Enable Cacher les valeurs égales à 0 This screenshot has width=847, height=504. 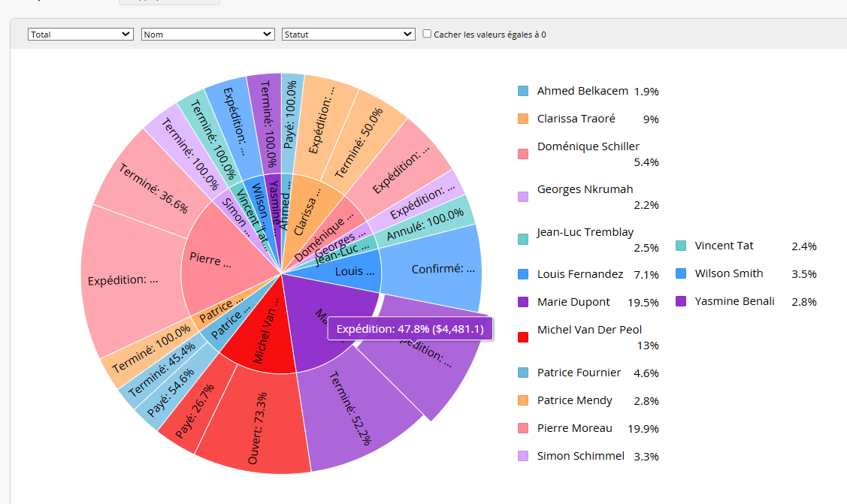pos(427,34)
